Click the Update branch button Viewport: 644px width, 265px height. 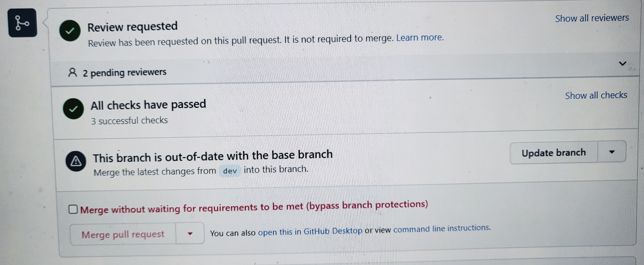(553, 153)
